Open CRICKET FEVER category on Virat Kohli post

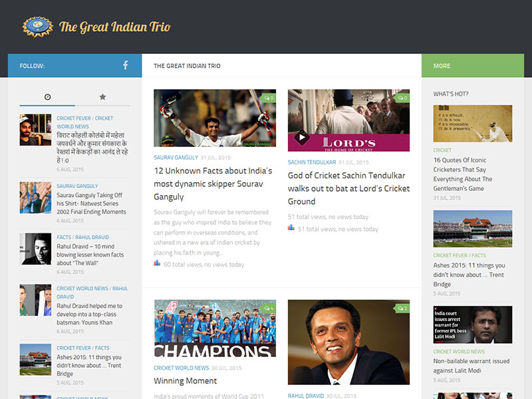(74, 118)
